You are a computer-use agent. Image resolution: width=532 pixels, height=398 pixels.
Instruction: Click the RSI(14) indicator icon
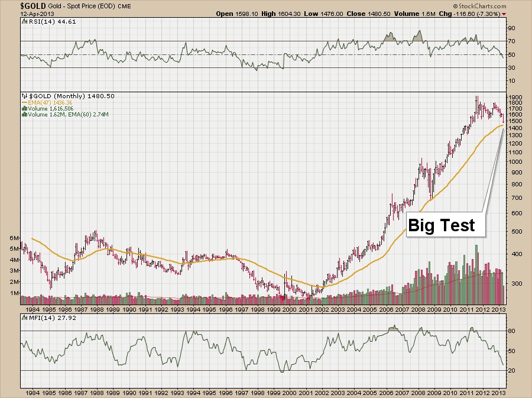[23, 21]
